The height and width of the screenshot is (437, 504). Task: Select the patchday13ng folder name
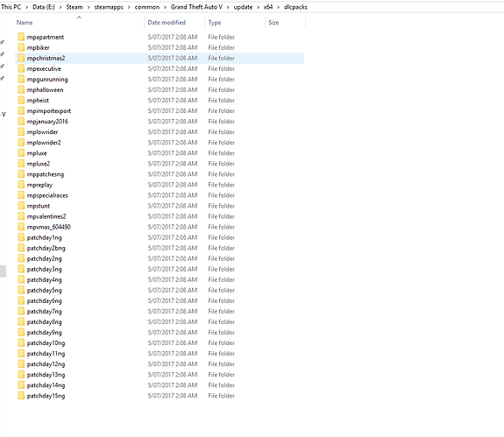46,375
